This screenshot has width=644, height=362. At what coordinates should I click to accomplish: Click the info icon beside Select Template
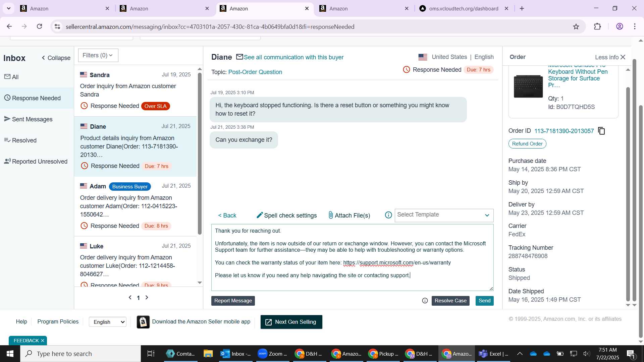[x=388, y=215]
